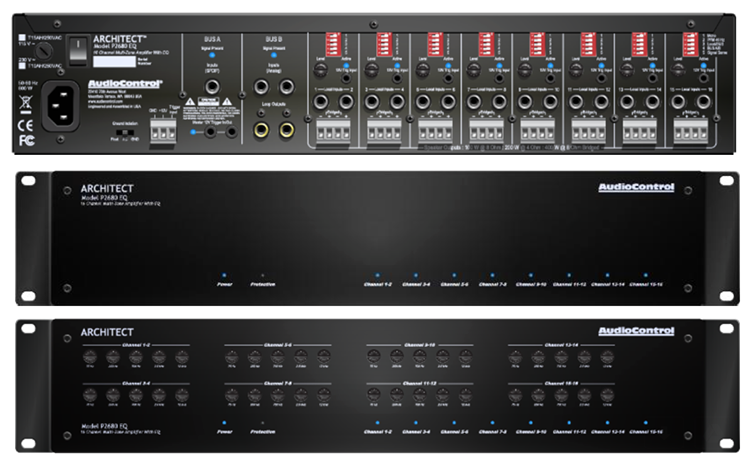Click the Power LED on EQ front panel
The width and height of the screenshot is (750, 464).
point(224,423)
